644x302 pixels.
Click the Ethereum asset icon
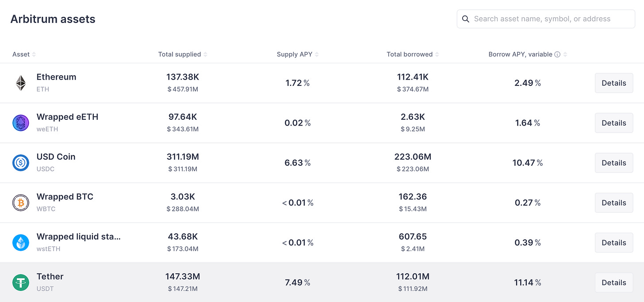[21, 83]
